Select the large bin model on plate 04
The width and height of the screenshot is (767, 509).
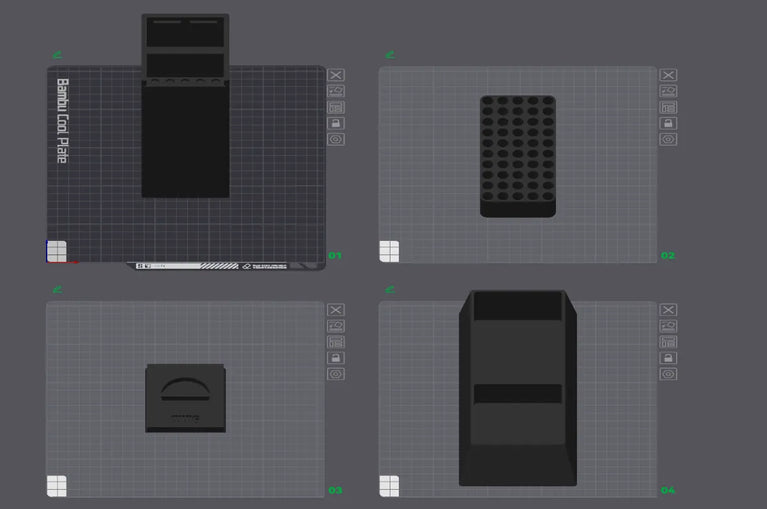point(518,388)
